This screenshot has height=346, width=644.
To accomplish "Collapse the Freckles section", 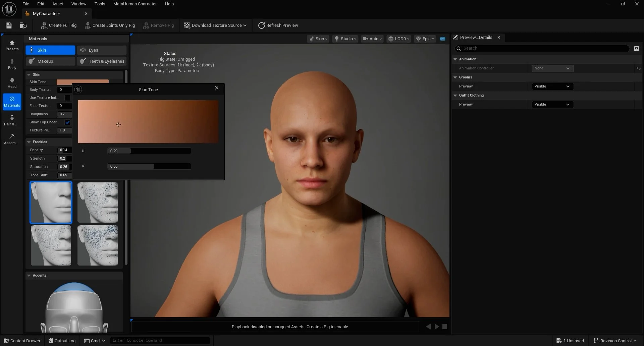I will coord(29,142).
